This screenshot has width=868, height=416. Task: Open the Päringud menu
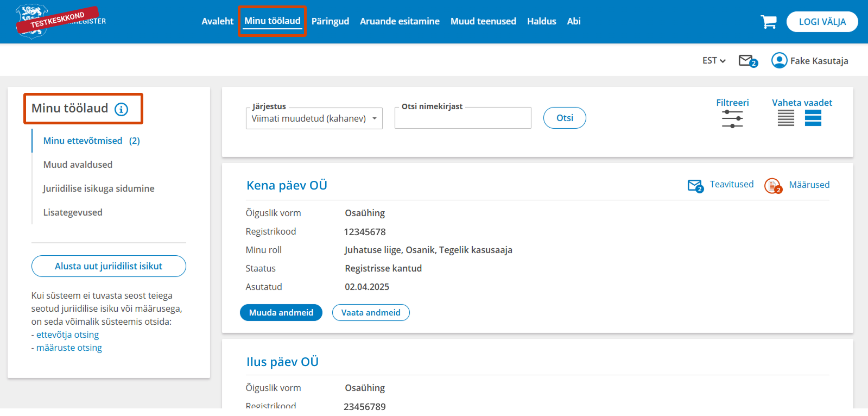tap(330, 21)
